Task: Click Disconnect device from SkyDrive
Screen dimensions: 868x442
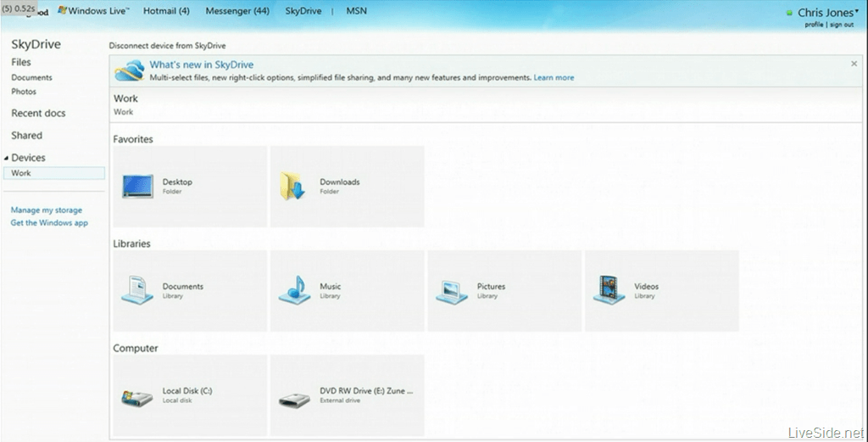Action: pos(167,46)
